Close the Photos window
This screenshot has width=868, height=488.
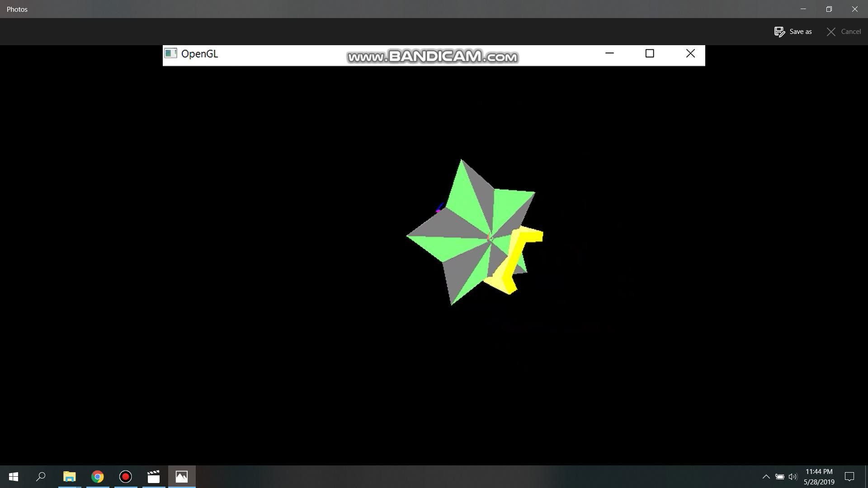855,9
